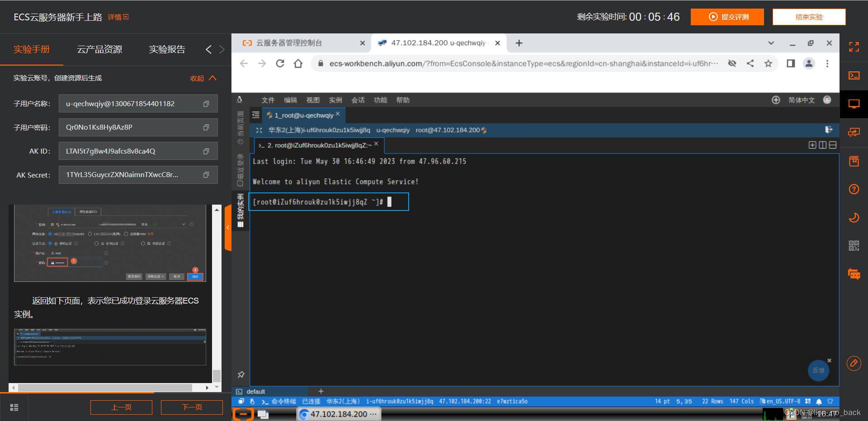The width and height of the screenshot is (868, 421).
Task: Collapse the experiment account section with 收起
Action: coord(203,78)
